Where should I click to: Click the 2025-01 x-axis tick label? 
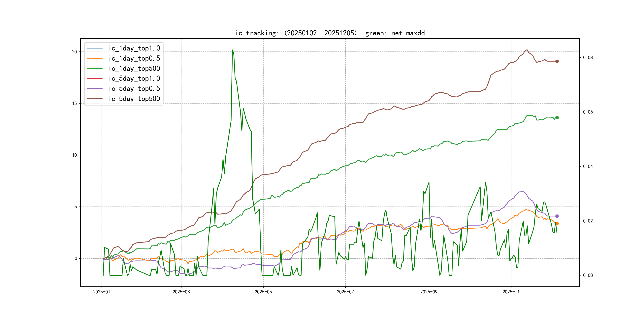[102, 292]
